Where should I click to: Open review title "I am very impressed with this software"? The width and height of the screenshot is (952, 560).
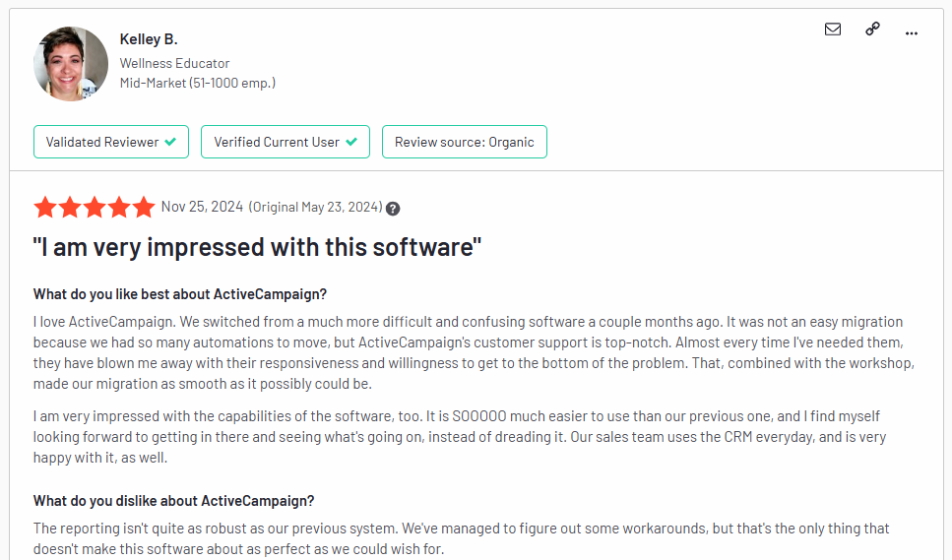(257, 247)
